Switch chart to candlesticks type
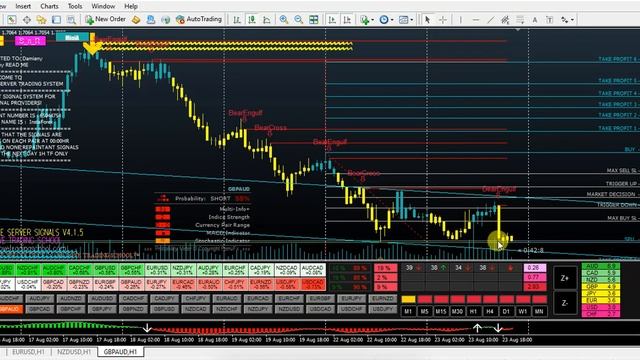Viewport: 640px width, 360px height. (x=252, y=20)
